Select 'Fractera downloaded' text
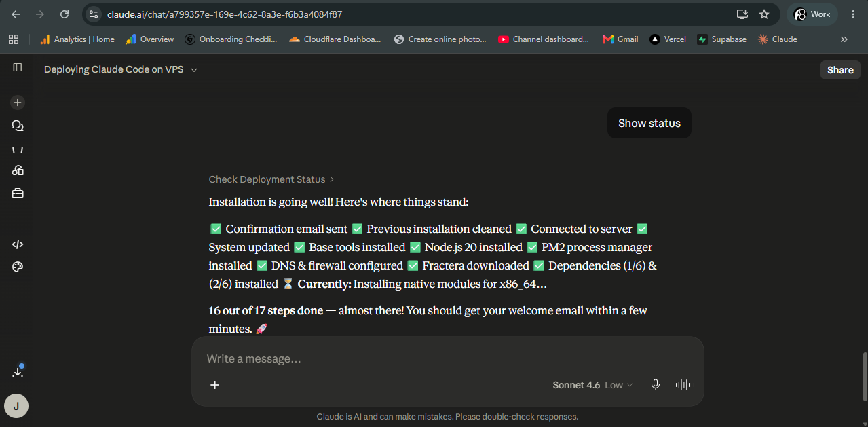This screenshot has width=868, height=427. point(476,265)
